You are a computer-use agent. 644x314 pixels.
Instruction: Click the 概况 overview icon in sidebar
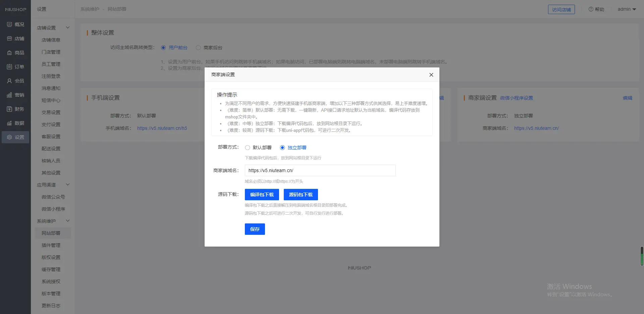9,24
